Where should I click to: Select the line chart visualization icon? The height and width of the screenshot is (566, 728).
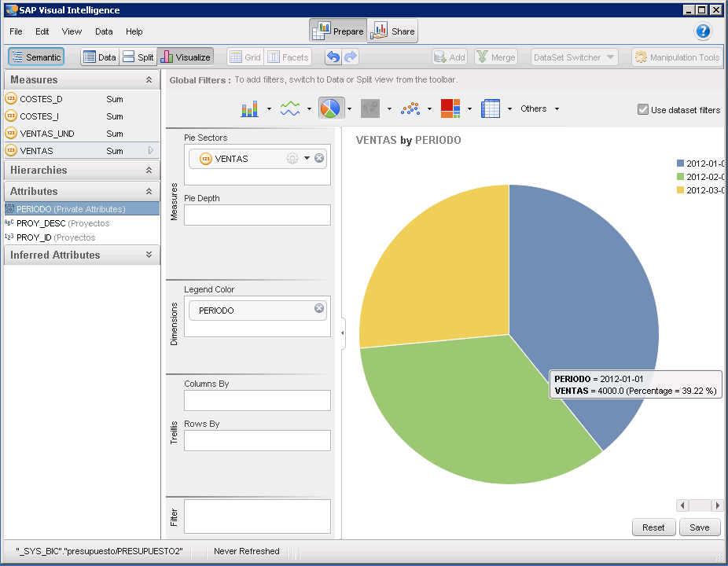[x=290, y=109]
